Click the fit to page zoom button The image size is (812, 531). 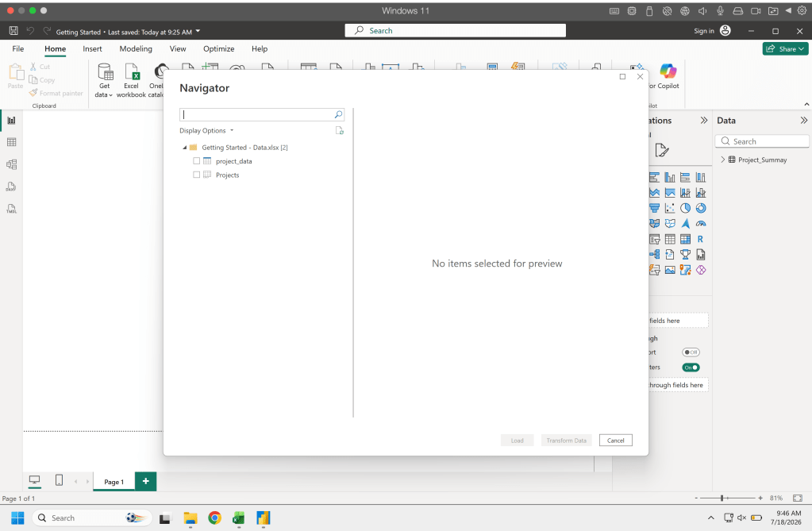coord(798,498)
